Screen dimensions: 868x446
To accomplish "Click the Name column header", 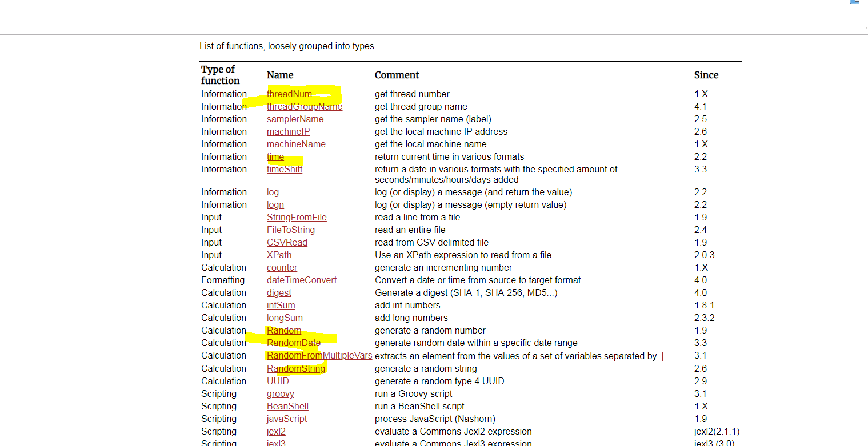I will [280, 75].
